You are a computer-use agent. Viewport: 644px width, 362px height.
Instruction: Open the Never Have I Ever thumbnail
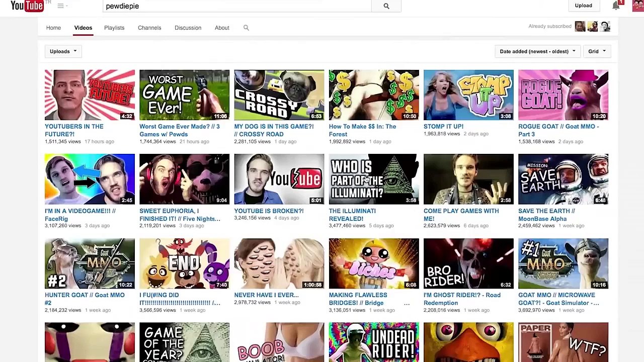coord(279,263)
